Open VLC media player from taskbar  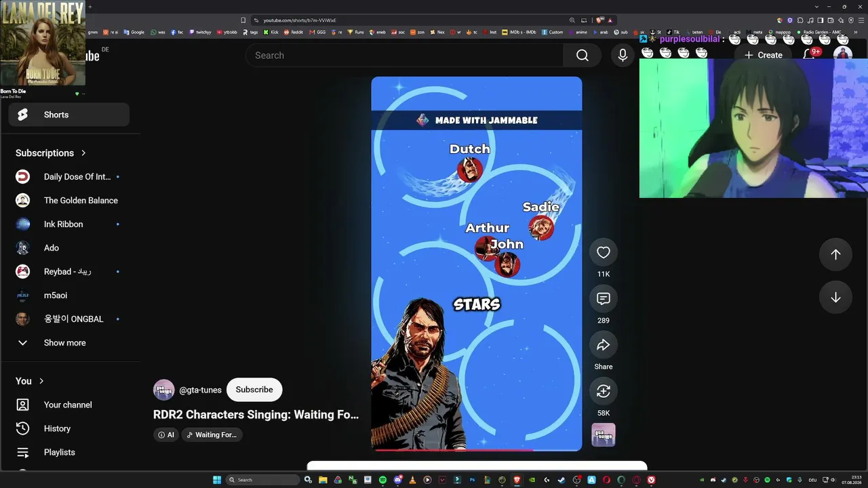pos(412,480)
